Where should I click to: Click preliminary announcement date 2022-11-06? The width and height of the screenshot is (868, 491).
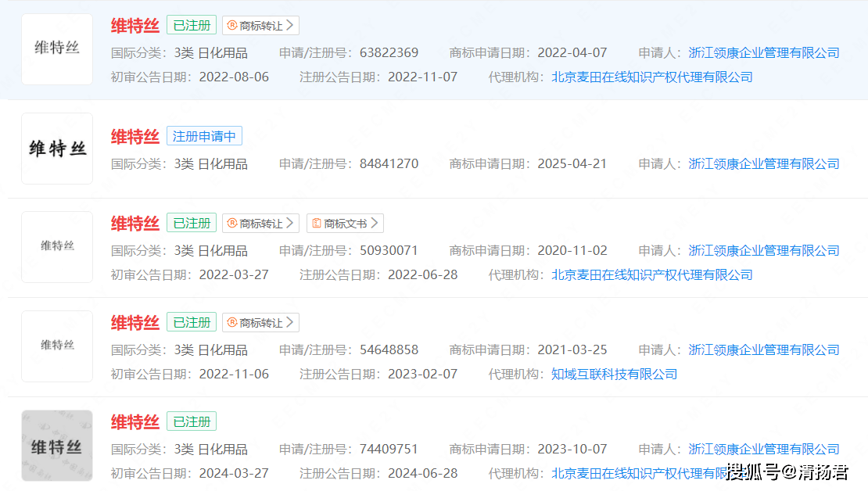[x=234, y=375]
